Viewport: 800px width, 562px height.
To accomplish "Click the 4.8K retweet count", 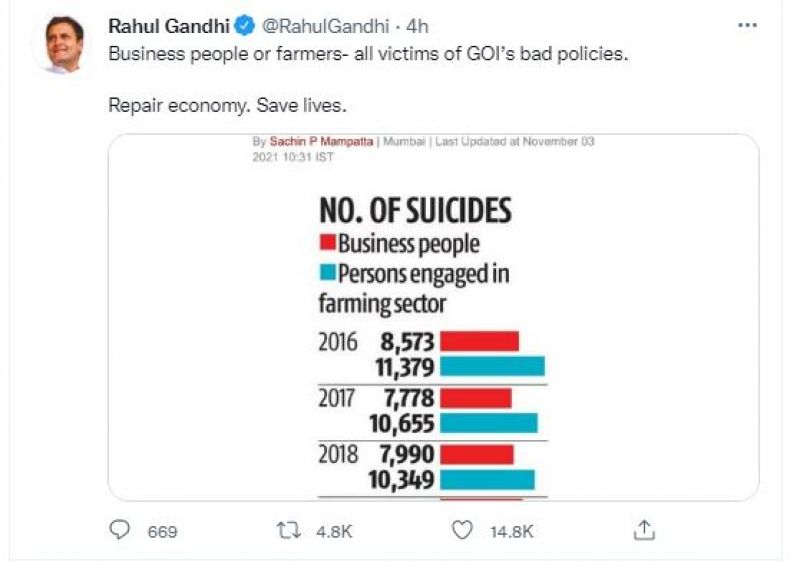I will coord(334,531).
